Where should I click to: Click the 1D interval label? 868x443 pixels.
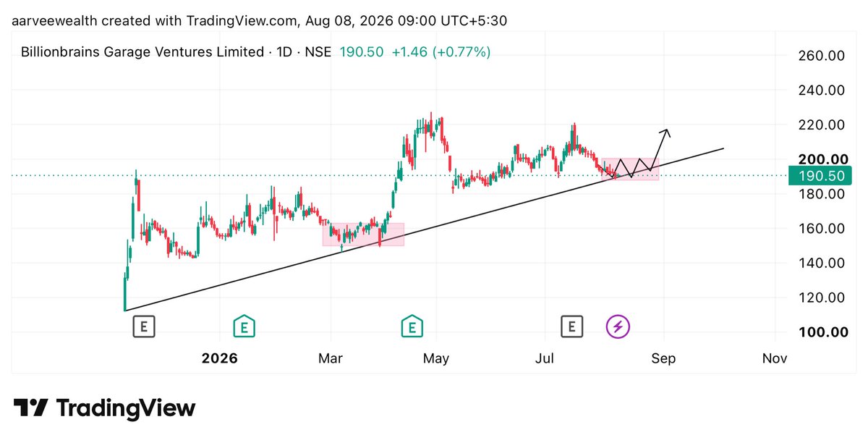coord(284,52)
